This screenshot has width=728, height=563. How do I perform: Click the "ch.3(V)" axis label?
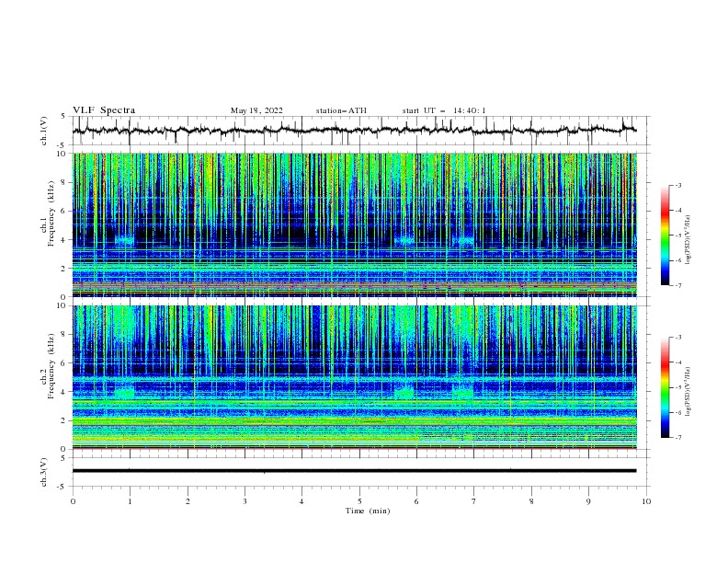click(44, 472)
